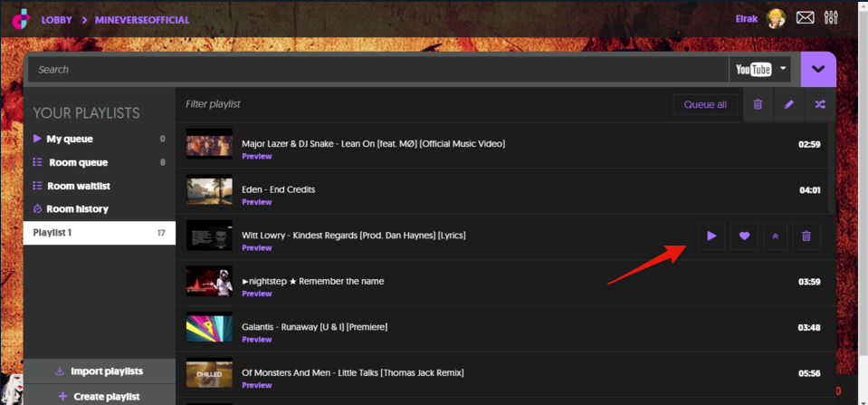Delete playlist using top trash icon
This screenshot has height=405, width=868.
[758, 104]
